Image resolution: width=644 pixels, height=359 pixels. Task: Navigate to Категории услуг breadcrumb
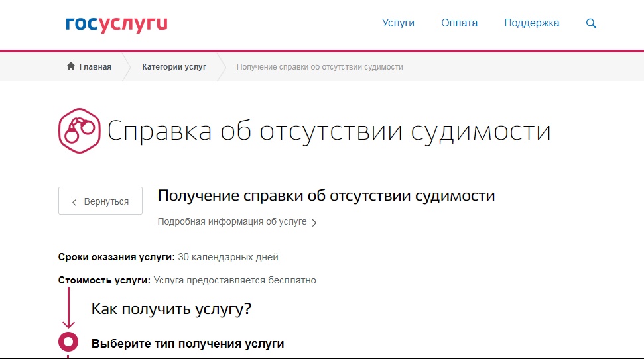[x=174, y=67]
